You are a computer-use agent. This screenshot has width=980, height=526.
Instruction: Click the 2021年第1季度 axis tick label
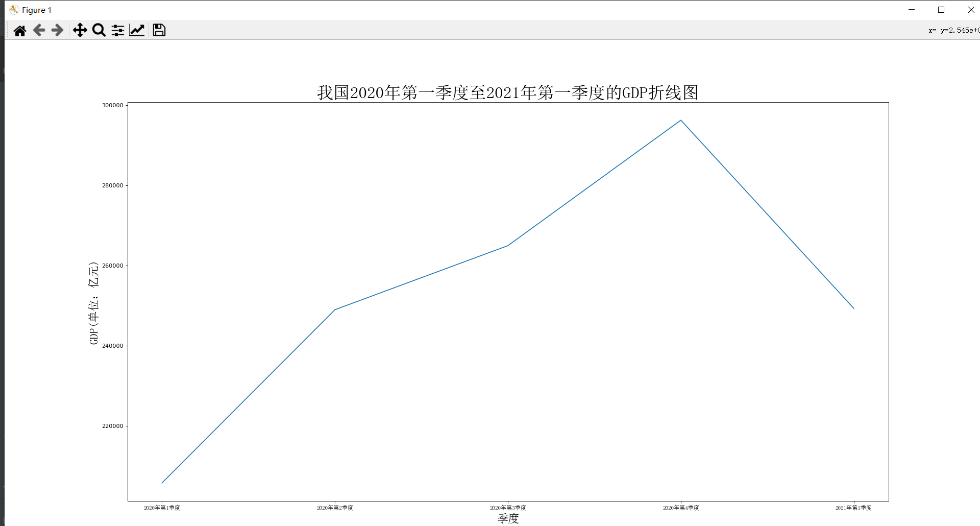pos(853,508)
